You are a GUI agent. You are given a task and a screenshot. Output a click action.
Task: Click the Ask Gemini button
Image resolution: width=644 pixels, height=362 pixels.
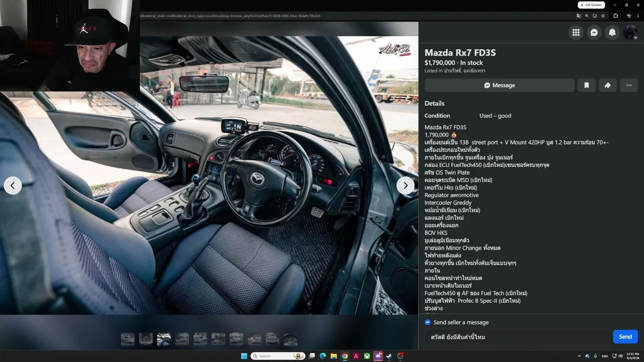pyautogui.click(x=591, y=5)
